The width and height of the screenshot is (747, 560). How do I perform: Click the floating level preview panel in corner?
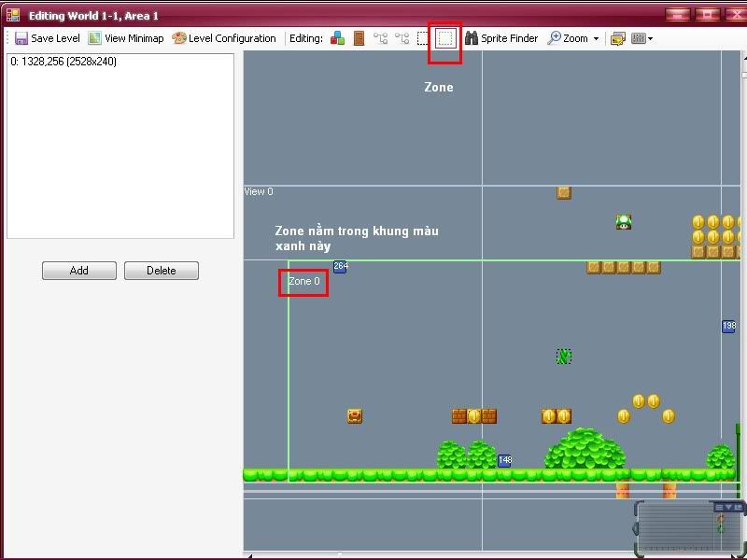(x=689, y=528)
